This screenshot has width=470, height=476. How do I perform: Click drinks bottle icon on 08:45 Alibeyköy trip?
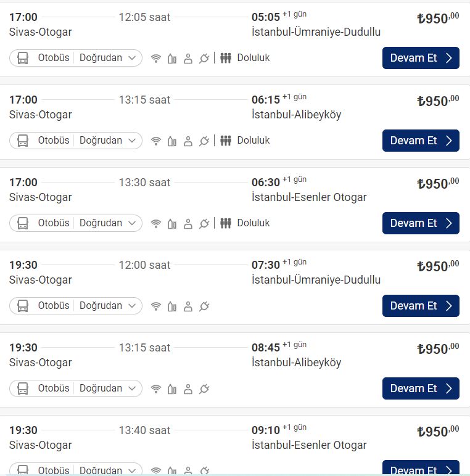pyautogui.click(x=172, y=389)
